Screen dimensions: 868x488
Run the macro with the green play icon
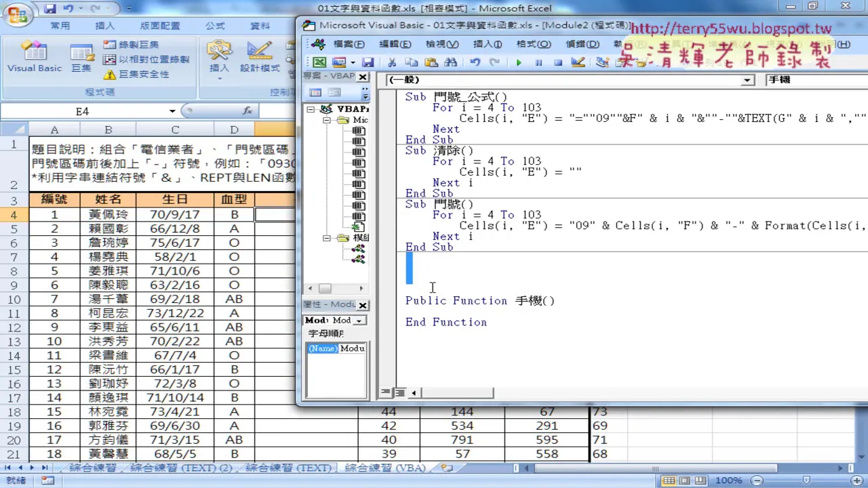(x=519, y=62)
